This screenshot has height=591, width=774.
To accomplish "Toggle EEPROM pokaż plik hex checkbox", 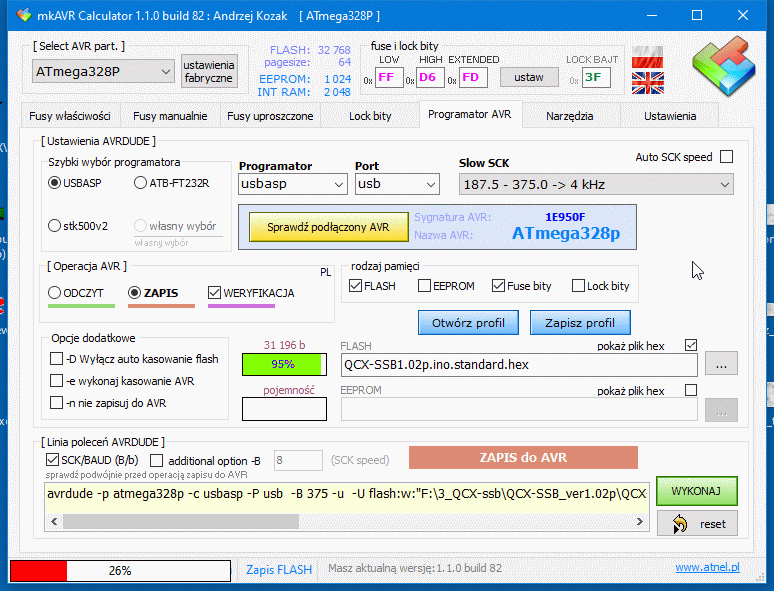I will 691,390.
